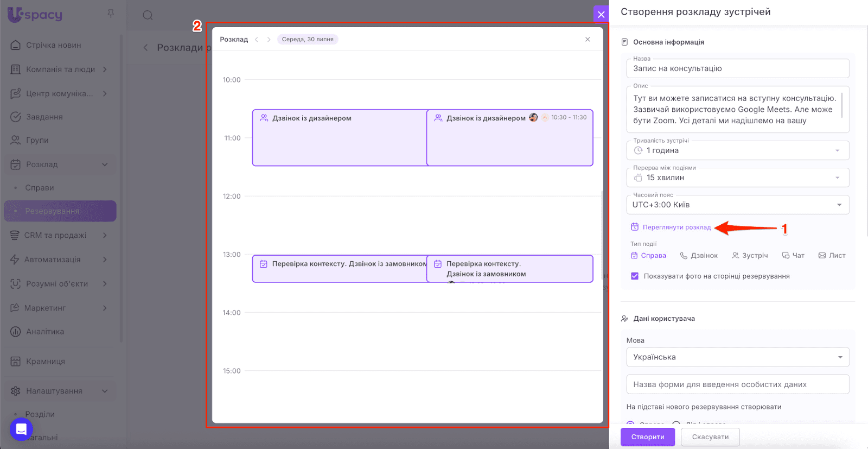Click the avatar on Дзвінок із дизайнером event
This screenshot has height=449, width=868.
[x=533, y=117]
